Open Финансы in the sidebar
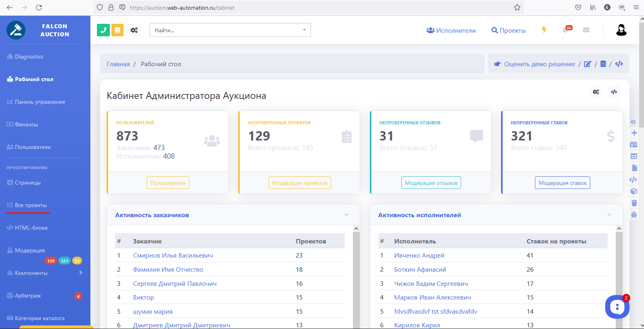Image resolution: width=644 pixels, height=329 pixels. [26, 125]
